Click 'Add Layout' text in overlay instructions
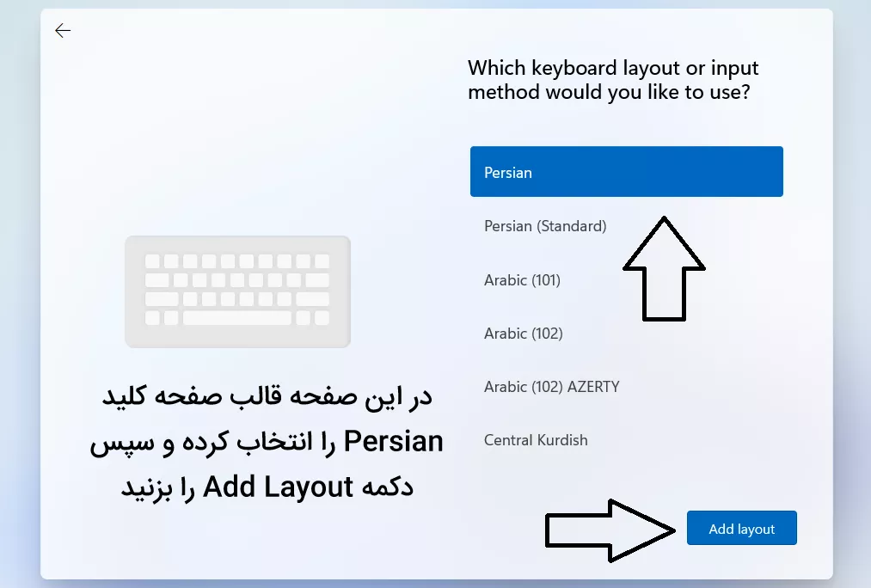Viewport: 871px width, 588px height. (278, 487)
